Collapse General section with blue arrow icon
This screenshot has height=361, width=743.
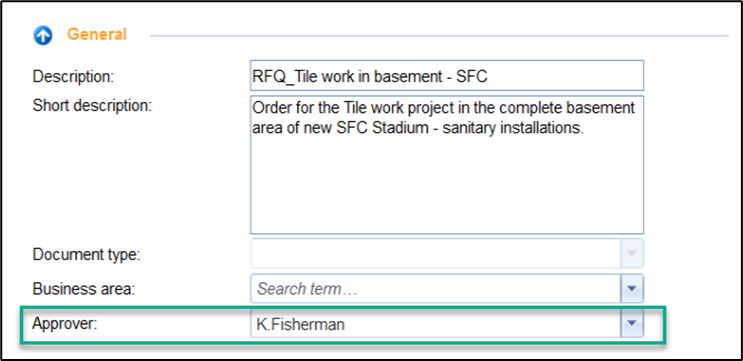click(x=43, y=35)
